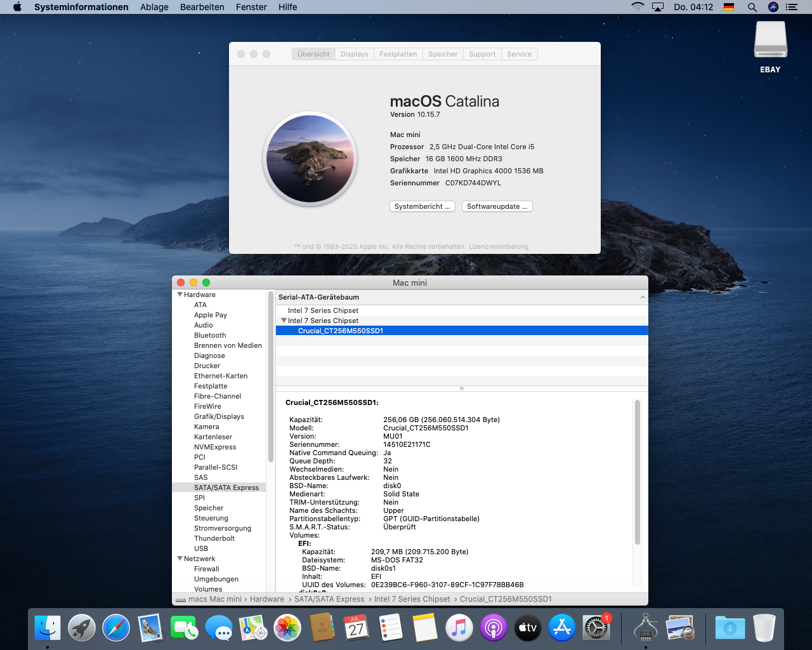Click the Systembericht button
This screenshot has width=812, height=650.
[x=422, y=206]
